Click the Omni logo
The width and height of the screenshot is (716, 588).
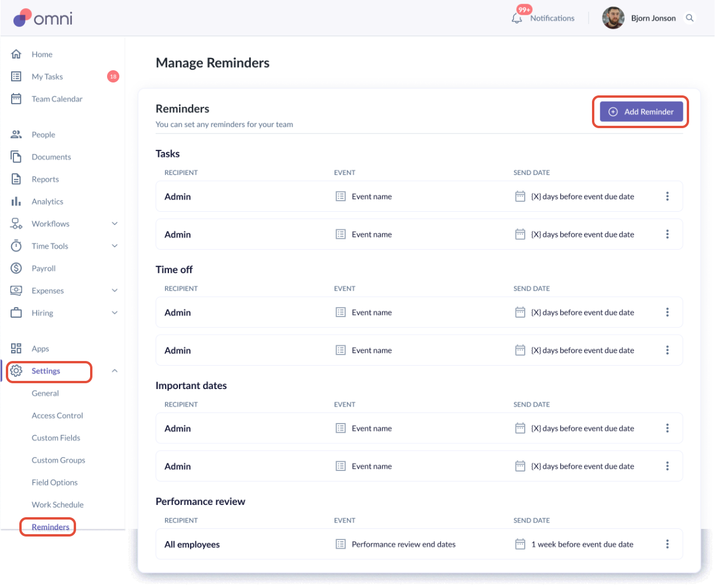click(43, 18)
